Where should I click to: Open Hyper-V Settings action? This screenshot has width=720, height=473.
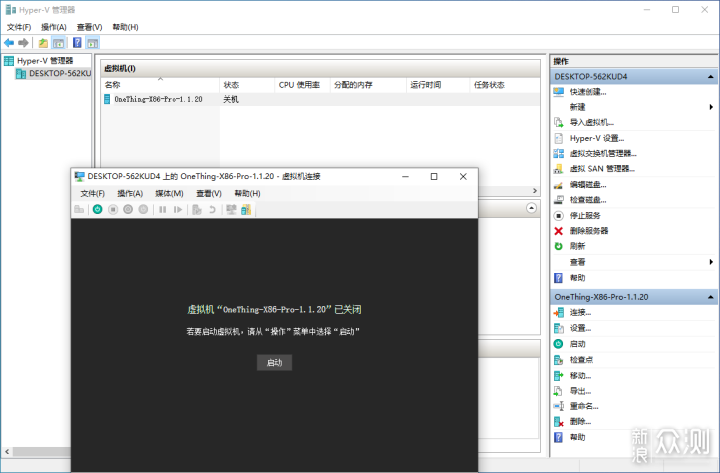(x=596, y=138)
